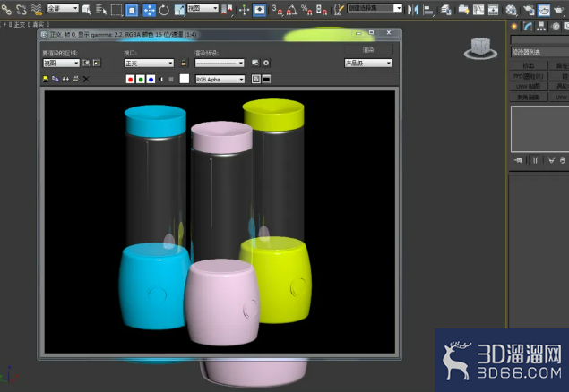
Task: Select the Link tool in main toolbar
Action: point(6,10)
